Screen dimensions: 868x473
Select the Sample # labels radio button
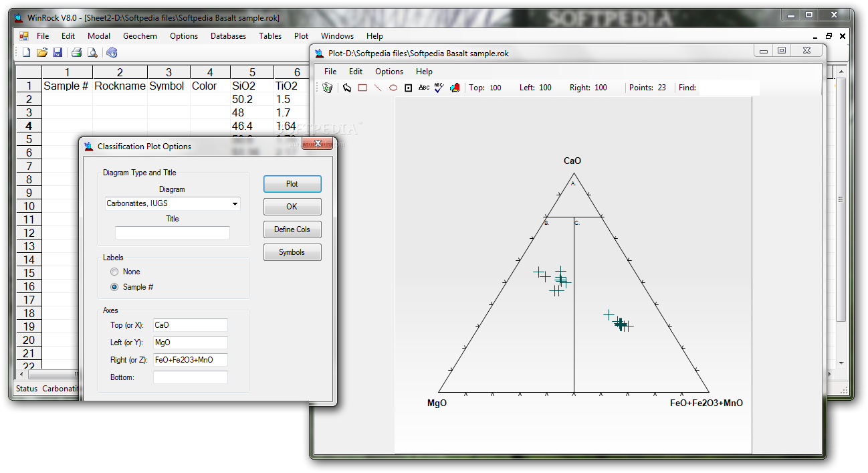point(114,287)
